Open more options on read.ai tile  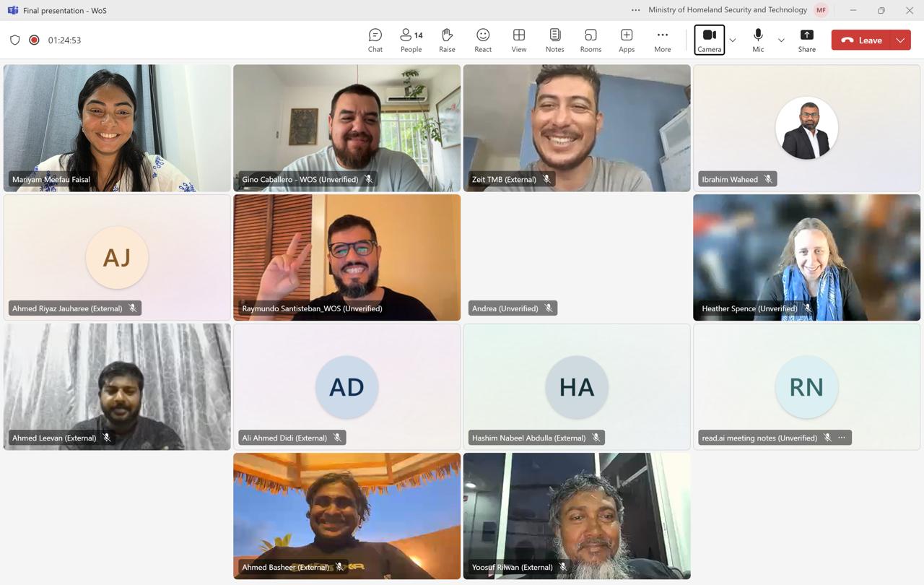pos(842,438)
